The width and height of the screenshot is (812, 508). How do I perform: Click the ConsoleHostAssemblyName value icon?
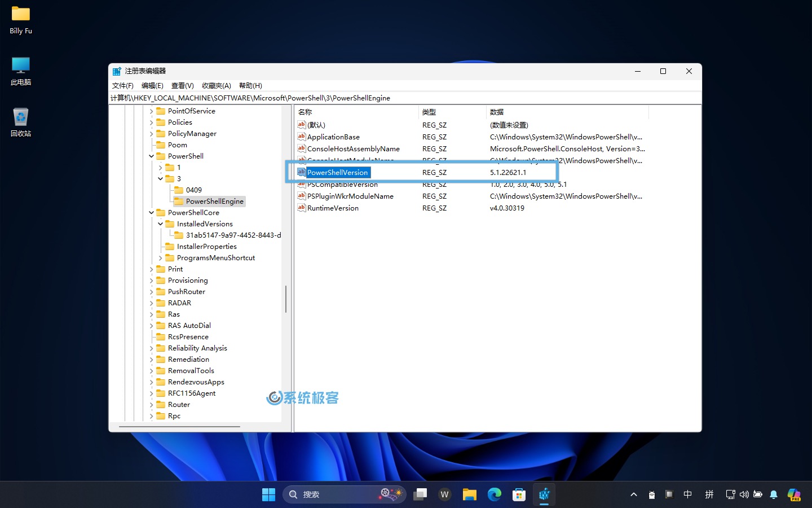tap(302, 148)
